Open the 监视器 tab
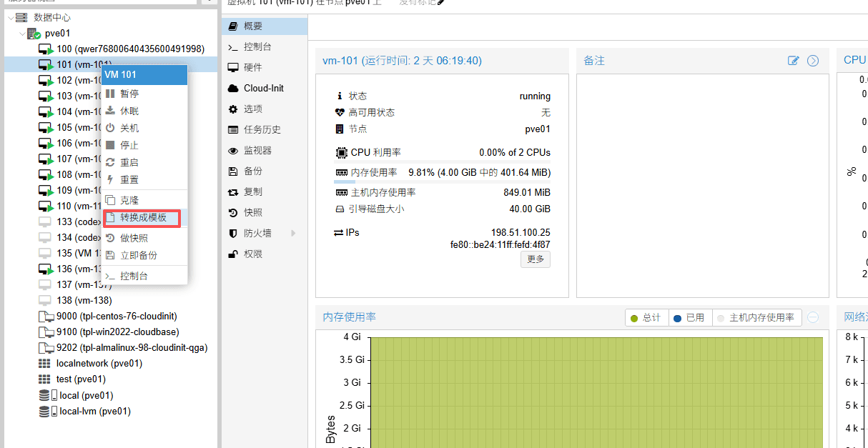868x448 pixels. (x=265, y=150)
